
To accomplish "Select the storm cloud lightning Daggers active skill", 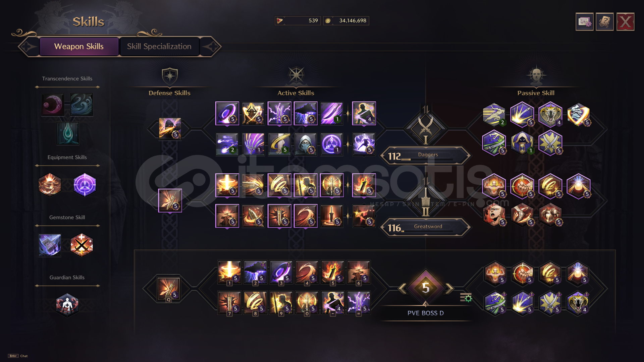I will 306,114.
